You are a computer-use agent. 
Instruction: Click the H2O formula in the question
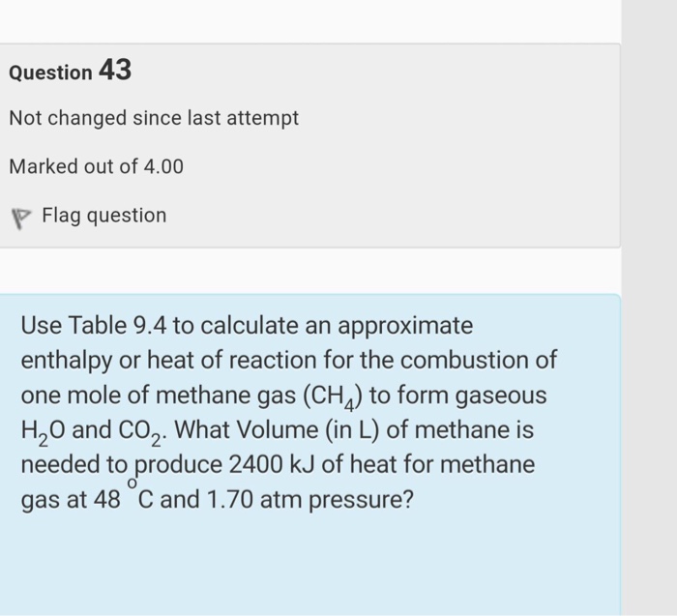43,431
